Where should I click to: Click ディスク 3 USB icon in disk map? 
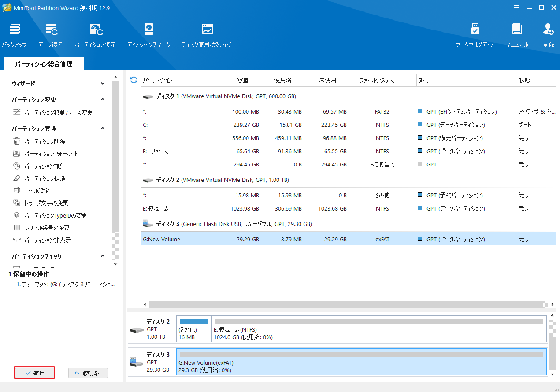[x=136, y=362]
